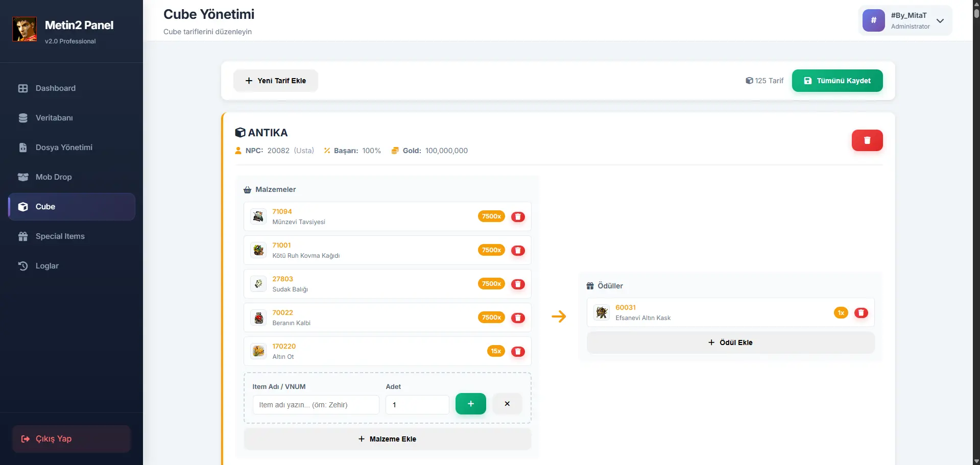Remove Beranın Kalbi material entry
980x465 pixels.
pyautogui.click(x=518, y=318)
